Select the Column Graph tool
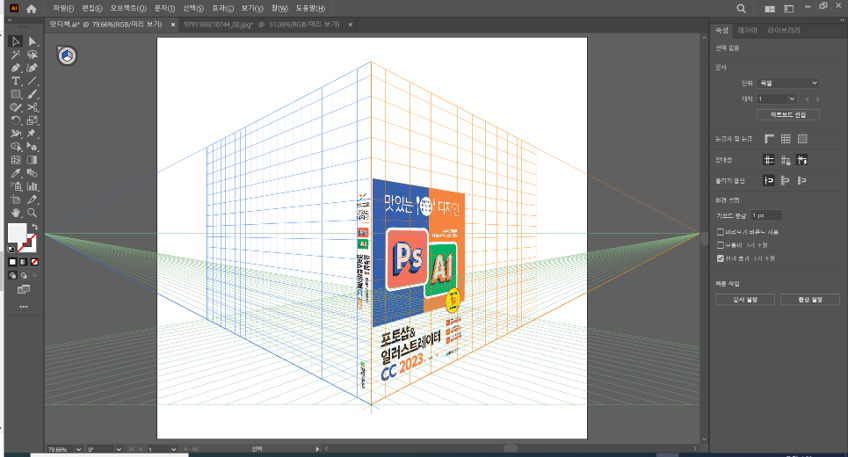Image resolution: width=848 pixels, height=457 pixels. pyautogui.click(x=32, y=187)
